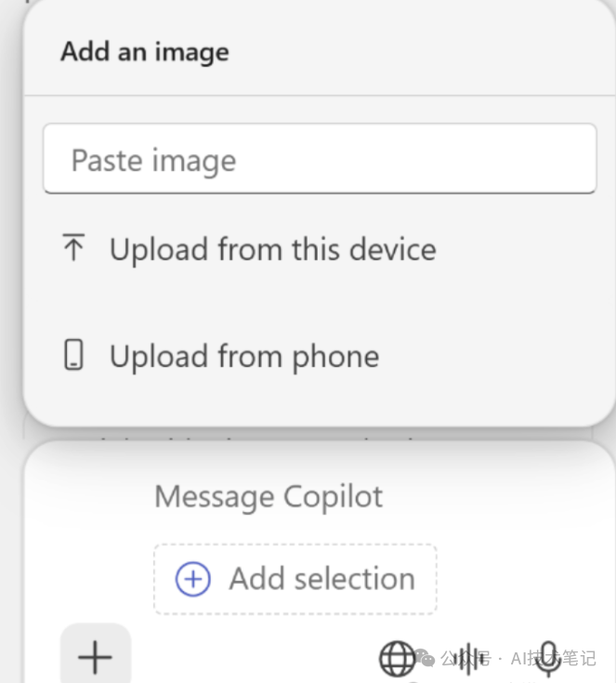This screenshot has height=683, width=616.
Task: Click the dashed border of Add selection chip
Action: pyautogui.click(x=295, y=545)
